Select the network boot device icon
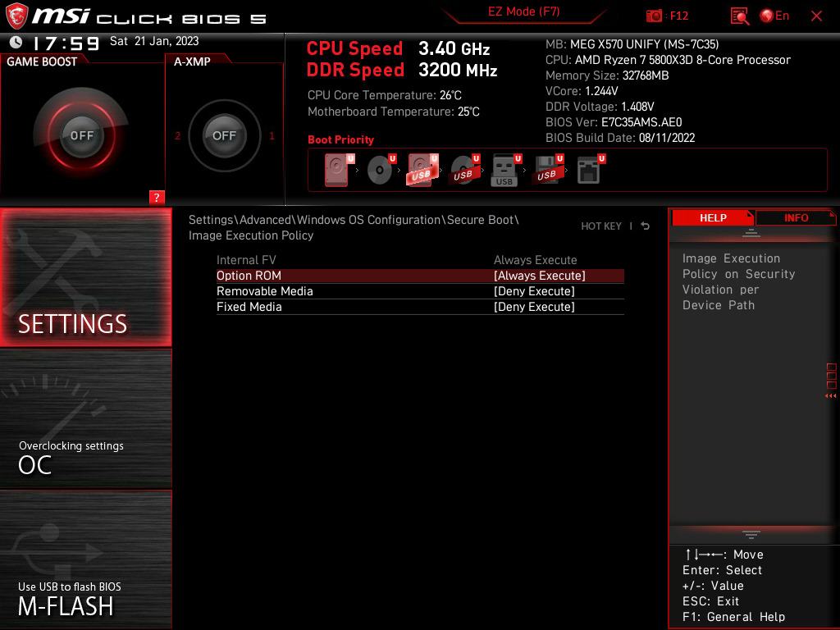The width and height of the screenshot is (840, 630). 590,171
